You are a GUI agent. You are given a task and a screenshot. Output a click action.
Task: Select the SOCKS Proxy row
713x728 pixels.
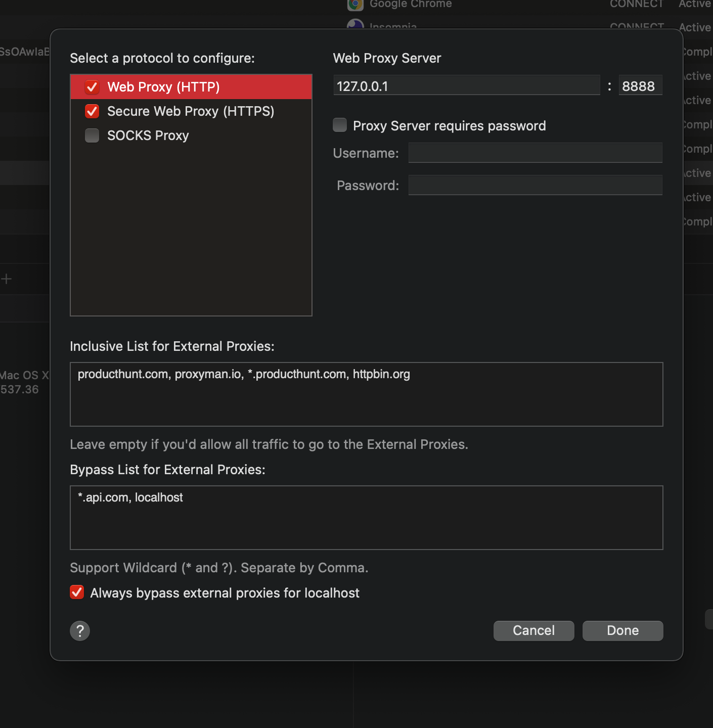(x=191, y=135)
